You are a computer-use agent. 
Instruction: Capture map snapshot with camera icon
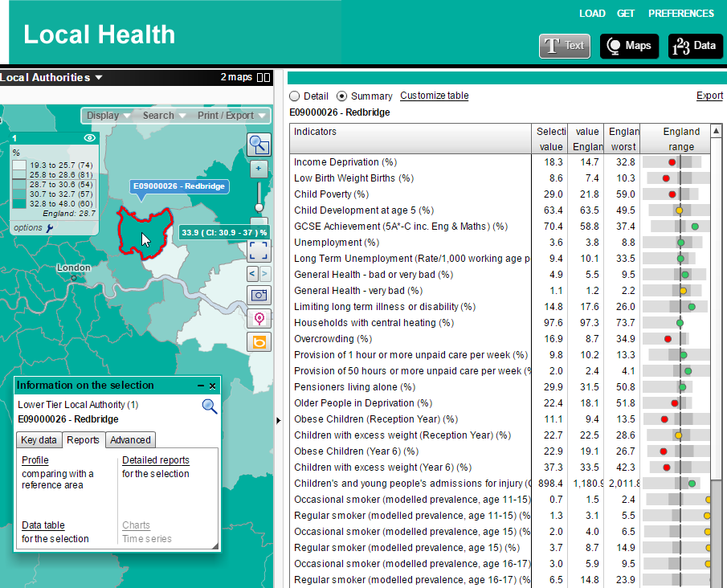pyautogui.click(x=259, y=295)
